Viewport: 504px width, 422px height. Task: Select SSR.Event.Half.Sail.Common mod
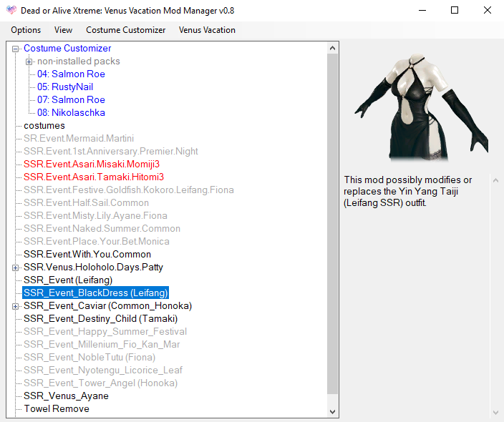(86, 202)
